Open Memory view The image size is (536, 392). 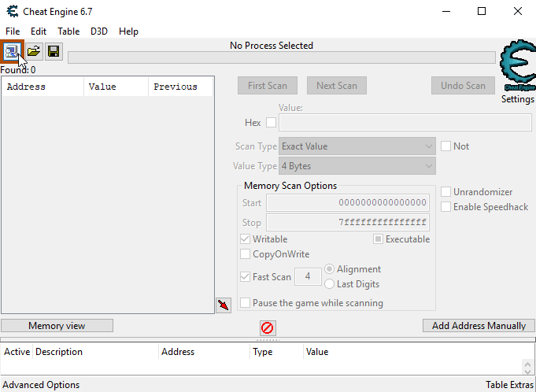click(57, 326)
